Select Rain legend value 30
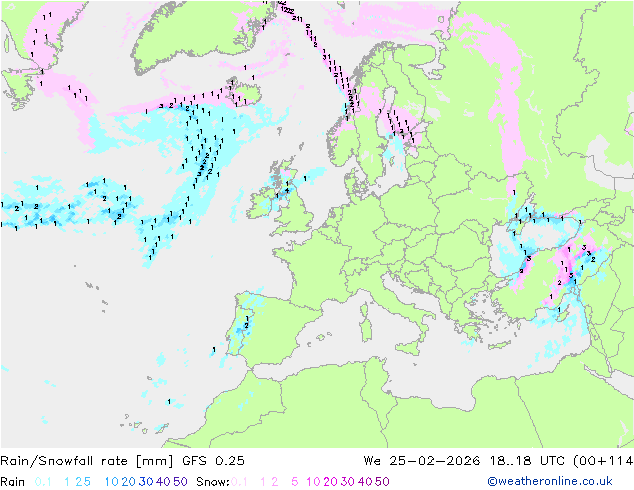This screenshot has height=490, width=634. pos(146,482)
